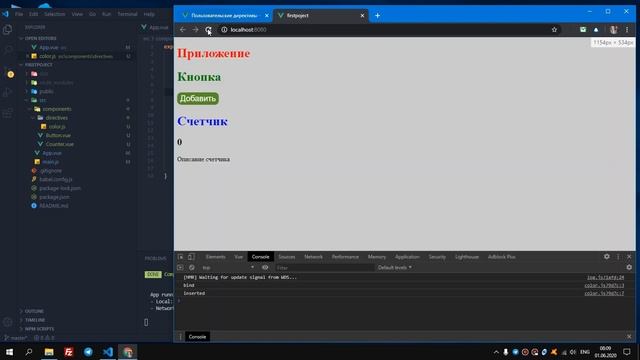
Task: Open Windows taskbar search
Action: click(29, 352)
